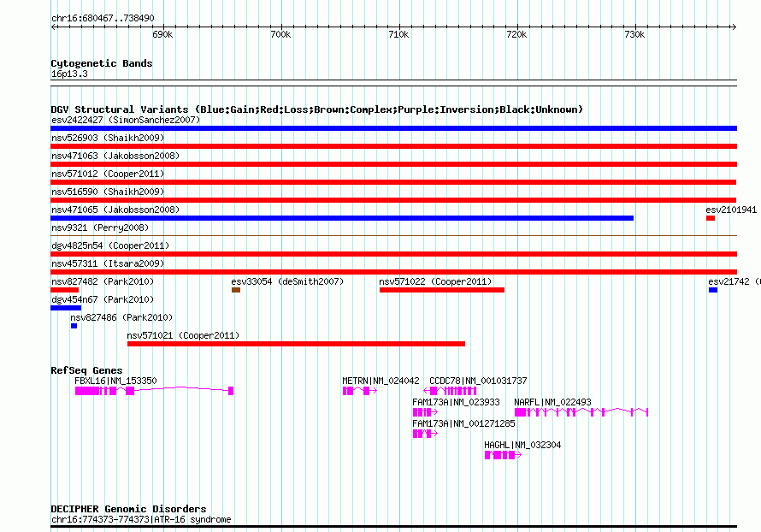Screen dimensions: 761x532
Task: Open the RefSeq Genes track title
Action: click(x=86, y=370)
